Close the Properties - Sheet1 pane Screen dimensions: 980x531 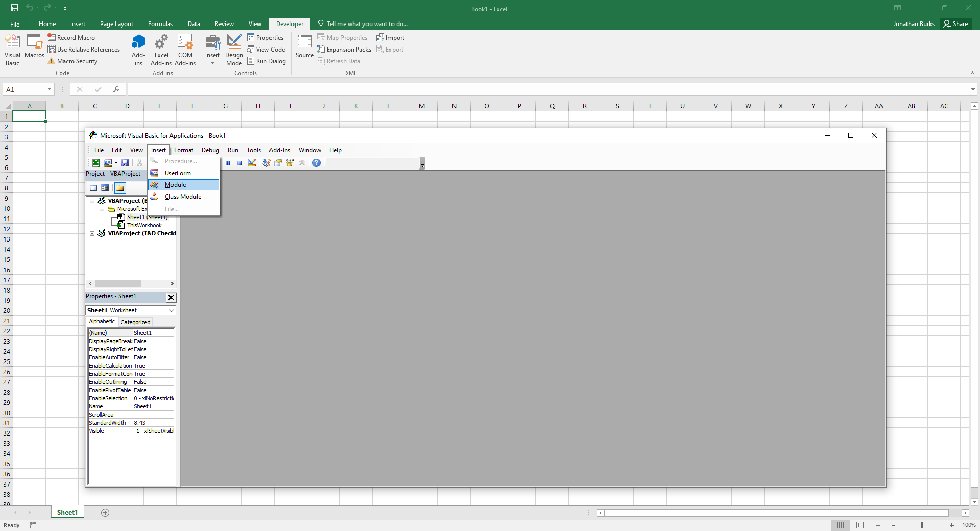coord(171,297)
